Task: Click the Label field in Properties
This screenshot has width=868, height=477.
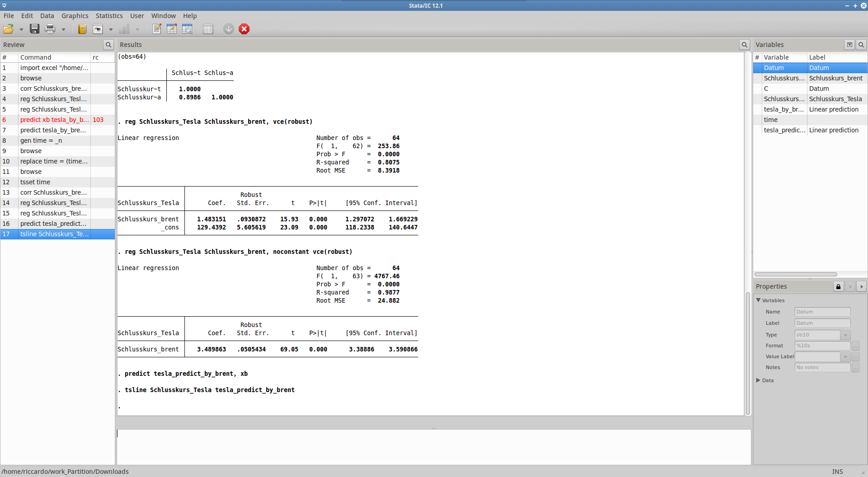Action: click(822, 323)
